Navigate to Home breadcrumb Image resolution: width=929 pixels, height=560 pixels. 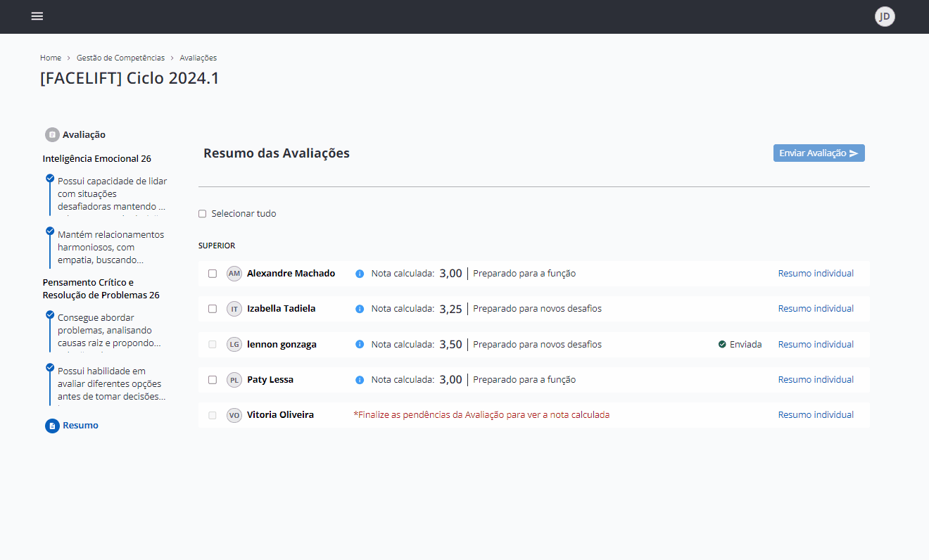point(51,58)
